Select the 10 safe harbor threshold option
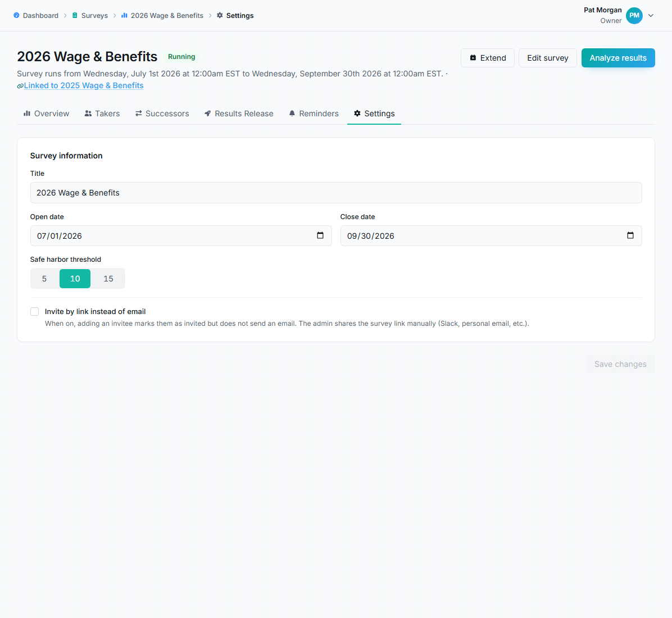 point(75,279)
